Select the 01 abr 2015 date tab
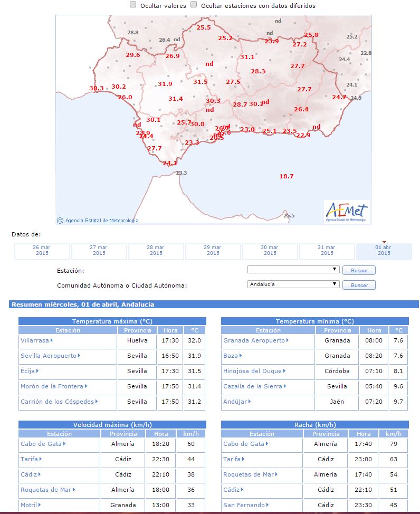 click(x=384, y=251)
